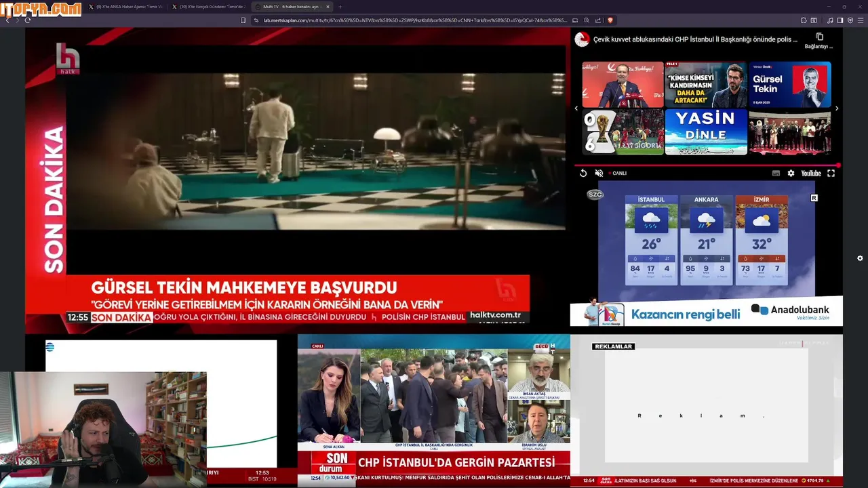Click the REKLAMLAR label
Image resolution: width=868 pixels, height=488 pixels.
[613, 346]
